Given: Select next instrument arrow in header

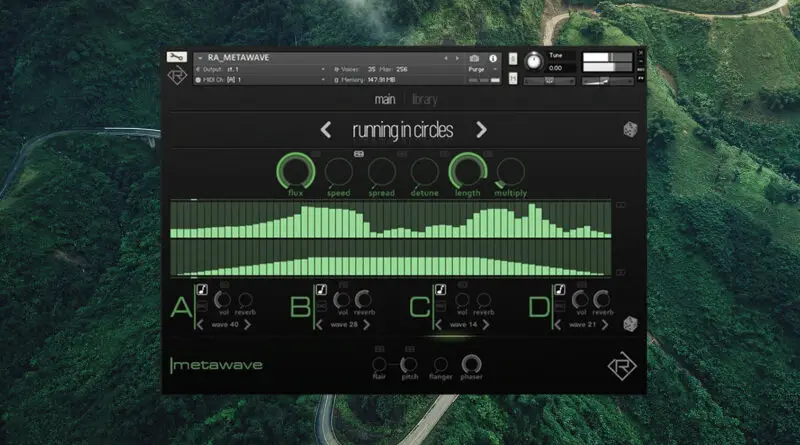Looking at the screenshot, I should [457, 58].
